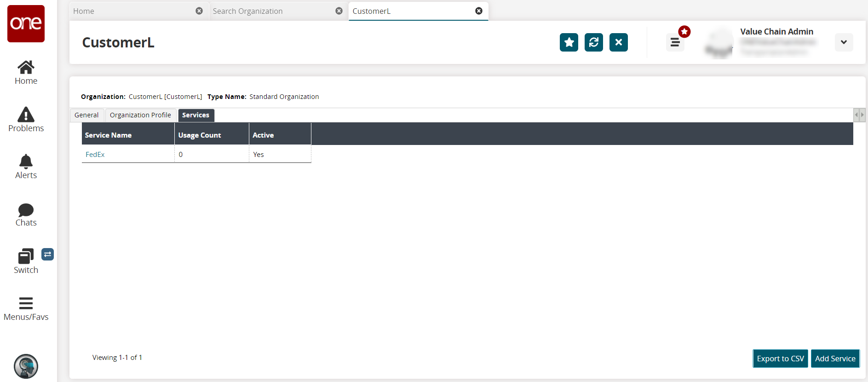Select the Services tab
Screen dimensions: 868x382
(x=195, y=115)
